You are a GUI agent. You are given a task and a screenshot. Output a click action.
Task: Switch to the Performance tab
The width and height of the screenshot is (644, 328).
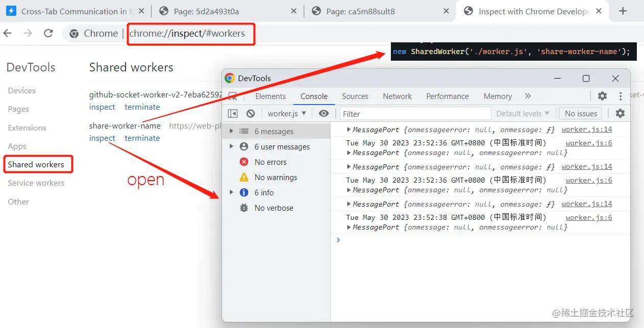[x=448, y=96]
